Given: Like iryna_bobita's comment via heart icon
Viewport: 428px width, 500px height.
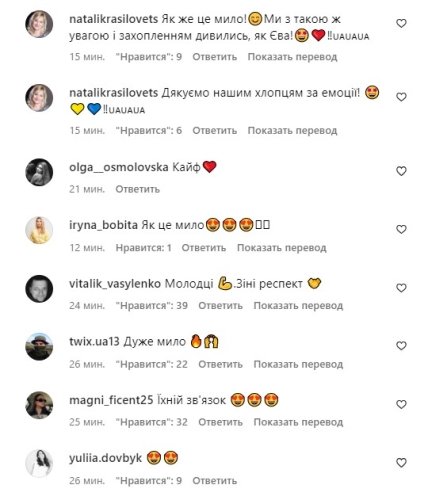Looking at the screenshot, I should click(x=401, y=229).
